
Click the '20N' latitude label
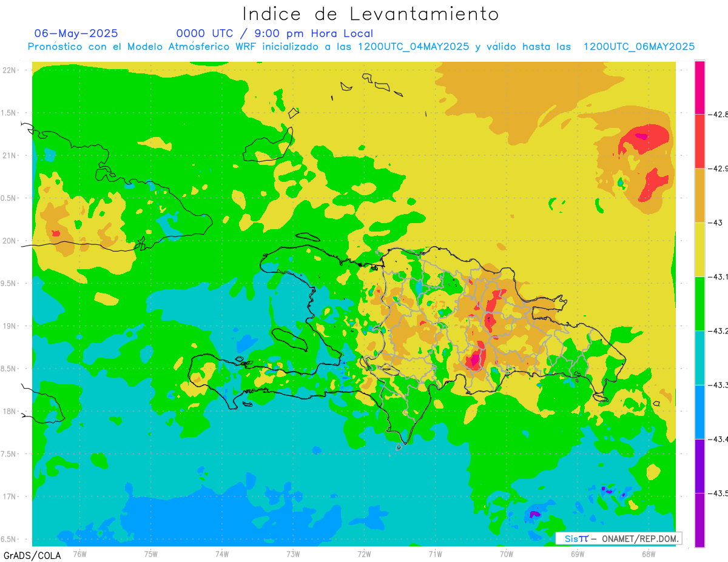[9, 241]
